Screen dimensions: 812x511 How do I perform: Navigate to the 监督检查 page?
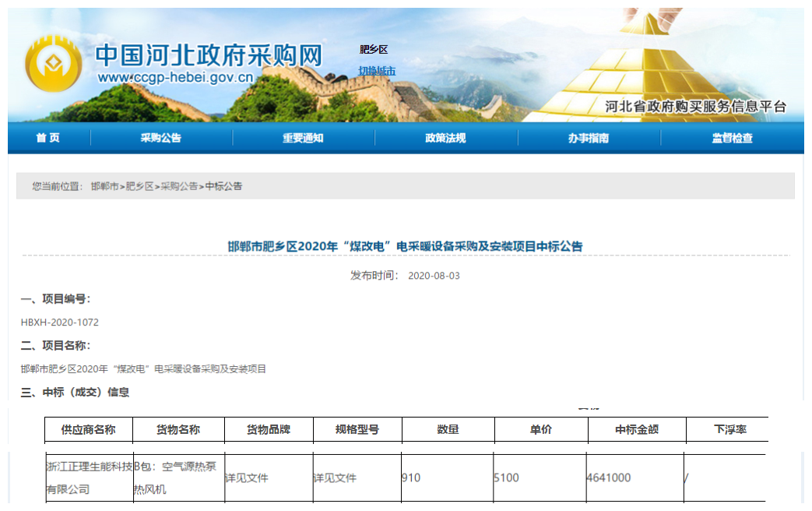click(x=732, y=138)
